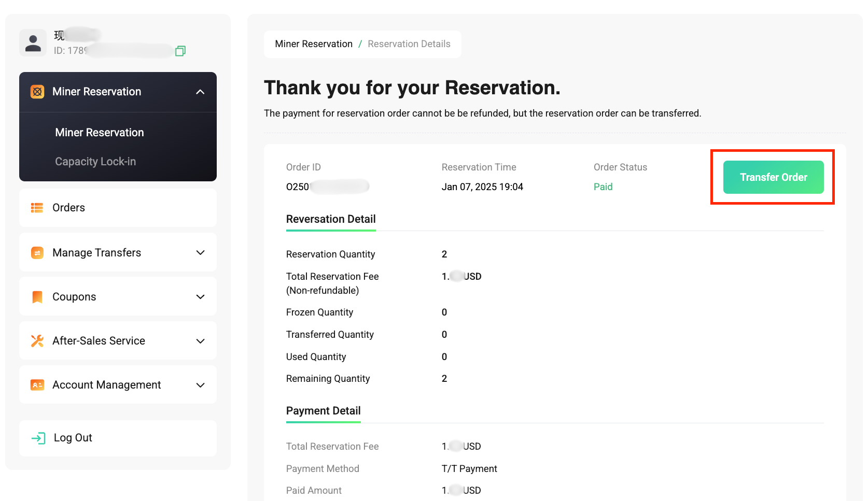
Task: Click the Coupons bookmark icon
Action: (37, 297)
